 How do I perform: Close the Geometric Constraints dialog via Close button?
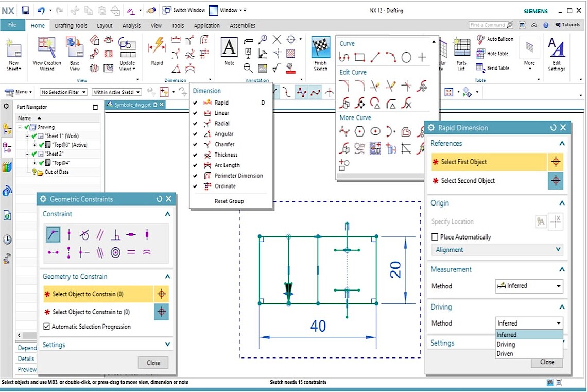pyautogui.click(x=153, y=363)
